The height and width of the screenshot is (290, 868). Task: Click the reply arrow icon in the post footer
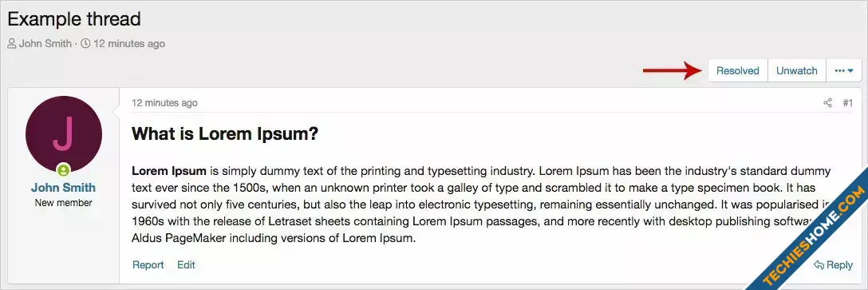[x=819, y=265]
